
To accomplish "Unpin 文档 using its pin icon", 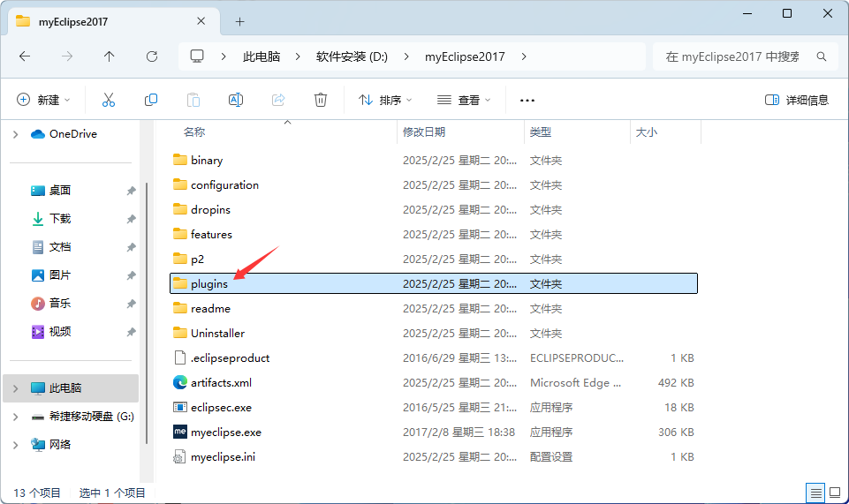I will (x=131, y=247).
